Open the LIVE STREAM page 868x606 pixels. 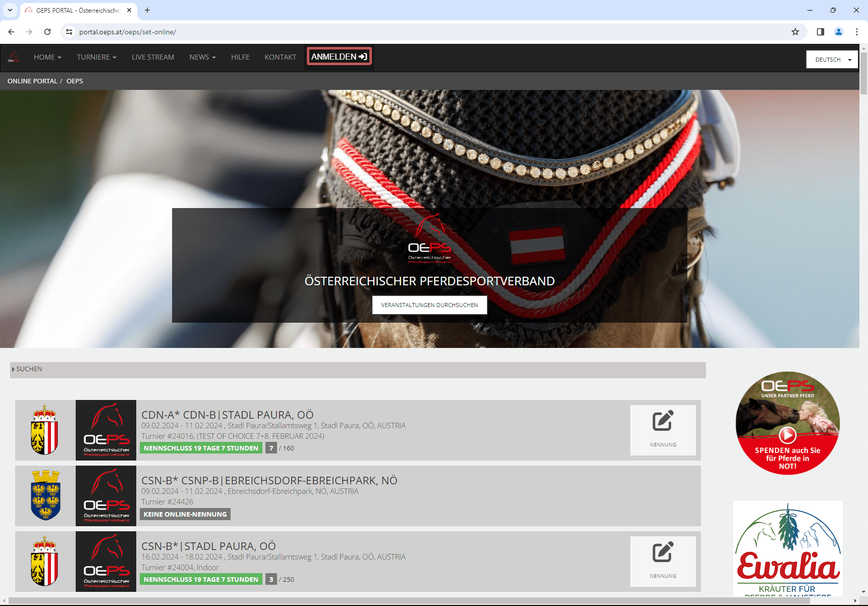point(153,57)
